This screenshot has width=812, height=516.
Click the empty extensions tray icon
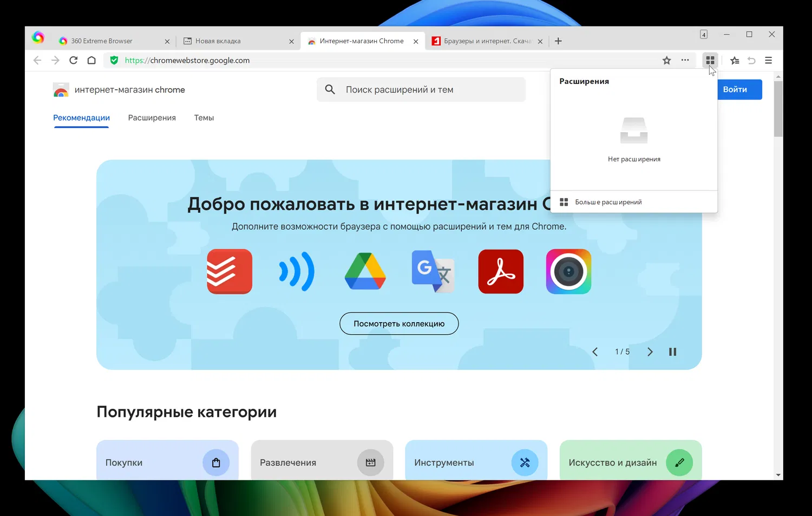[634, 130]
